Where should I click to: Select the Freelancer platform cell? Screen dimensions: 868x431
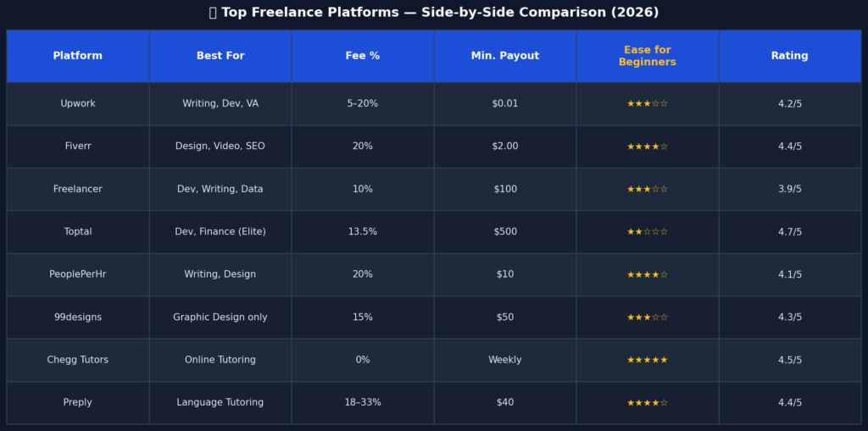pos(78,189)
